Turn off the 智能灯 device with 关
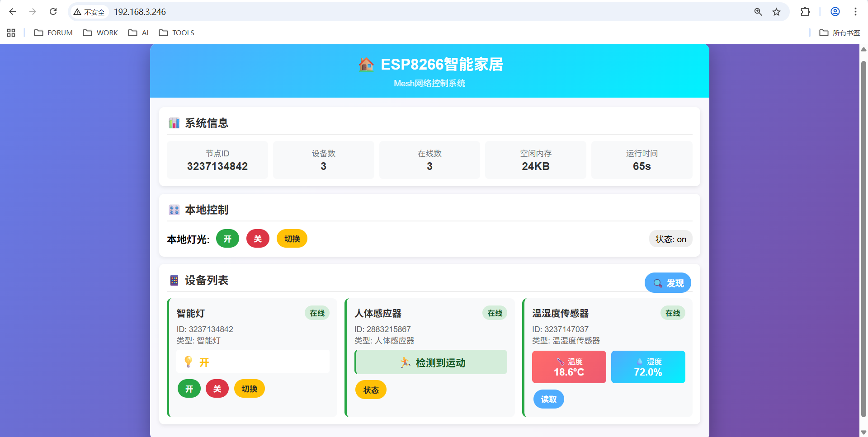Image resolution: width=868 pixels, height=437 pixels. click(217, 389)
